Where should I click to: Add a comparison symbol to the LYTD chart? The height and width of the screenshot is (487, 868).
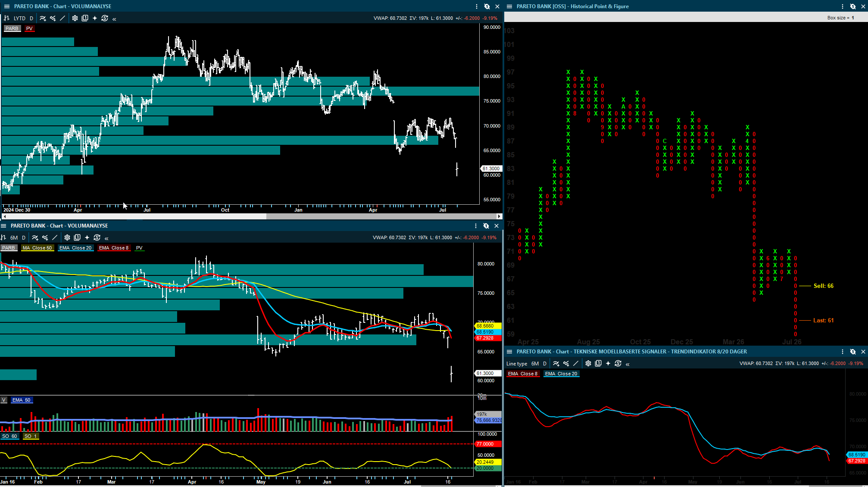(53, 18)
